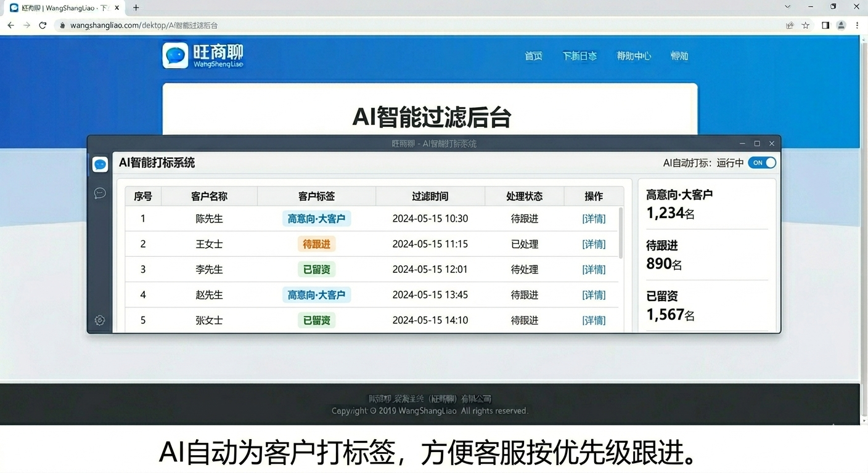The height and width of the screenshot is (473, 868).
Task: Open the browser three-dot menu
Action: point(858,25)
